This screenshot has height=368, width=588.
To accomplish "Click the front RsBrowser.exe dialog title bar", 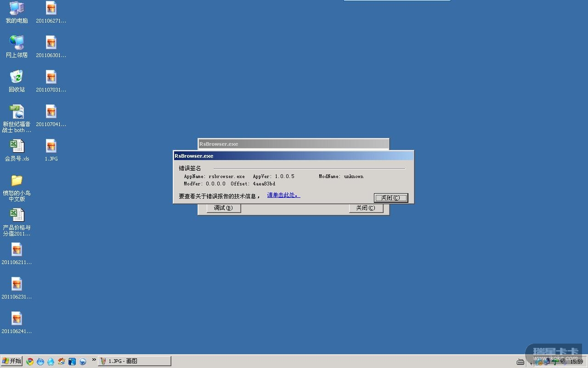I will click(294, 156).
